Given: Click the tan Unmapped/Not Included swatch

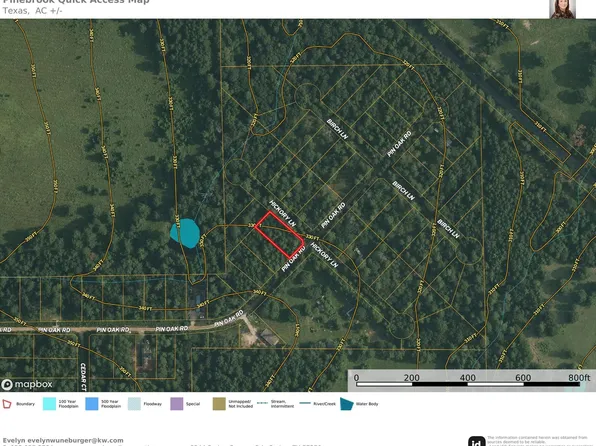Looking at the screenshot, I should pos(219,404).
